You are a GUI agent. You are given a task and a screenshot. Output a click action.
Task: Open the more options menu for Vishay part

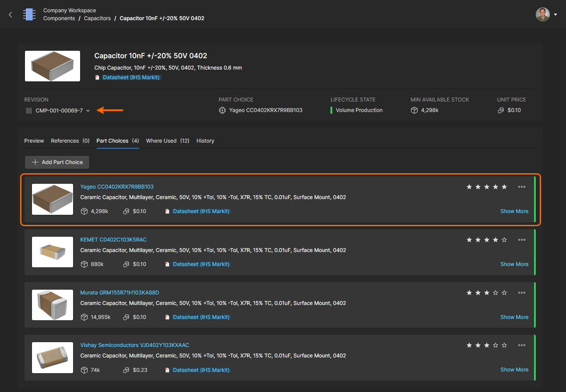click(x=522, y=345)
